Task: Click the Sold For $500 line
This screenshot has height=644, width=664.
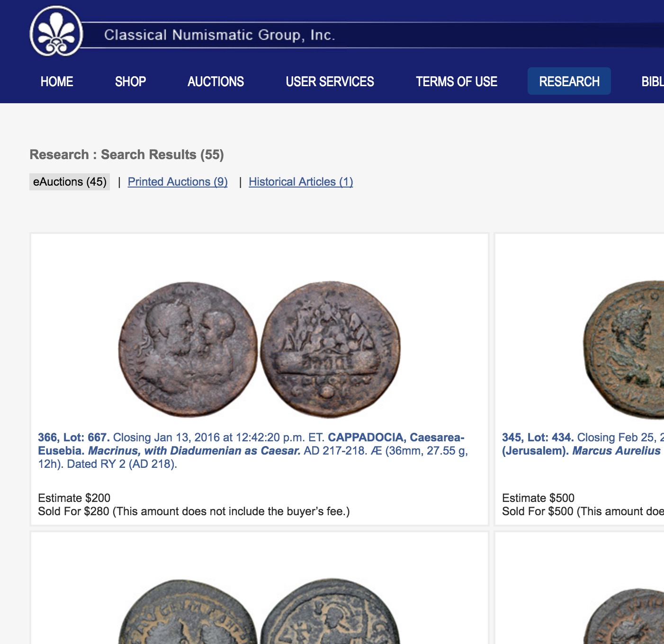Action: [x=583, y=511]
